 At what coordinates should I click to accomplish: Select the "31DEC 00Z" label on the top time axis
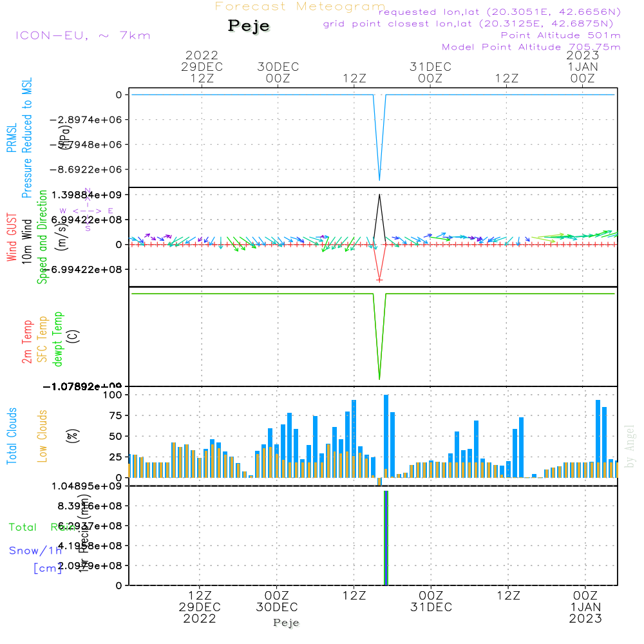click(x=430, y=72)
